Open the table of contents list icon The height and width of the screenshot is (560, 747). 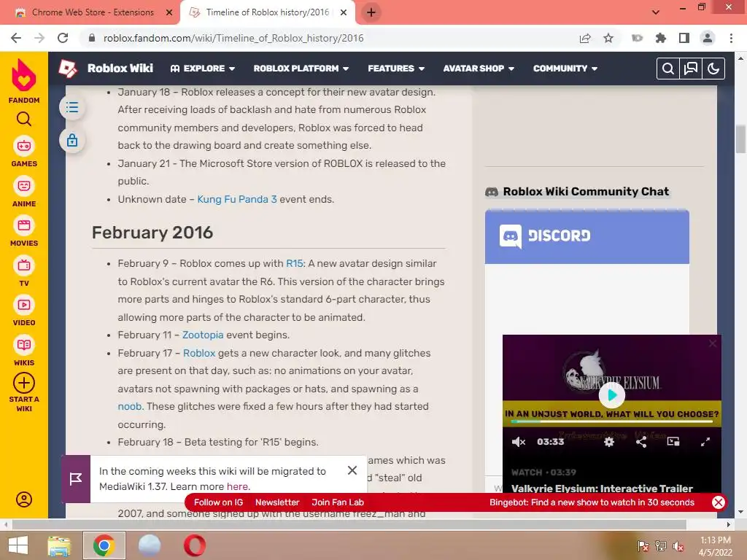(x=72, y=107)
